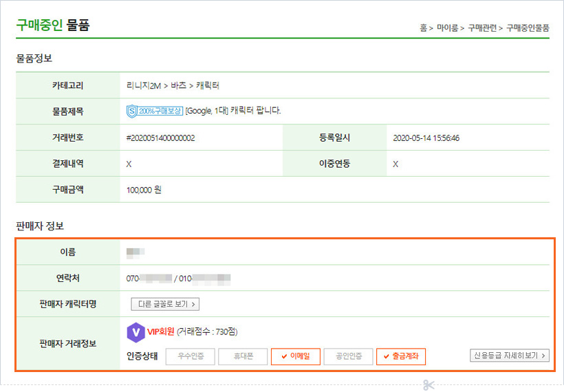Click the 리니지2M > 바츠 > 캐릭터 category path
564x392 pixels.
click(173, 86)
